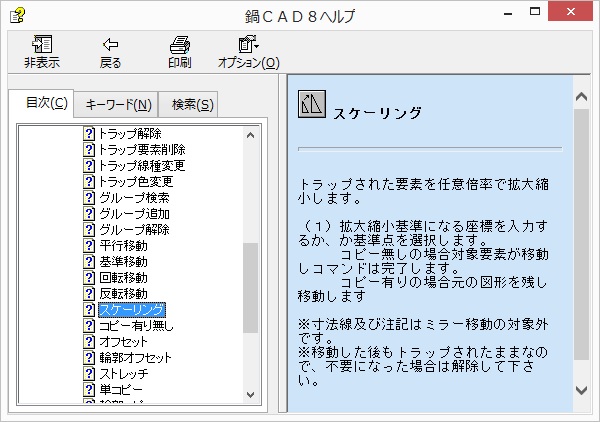Click the question icon beside トラップ要素削除
Viewport: 600px width, 422px height.
89,150
